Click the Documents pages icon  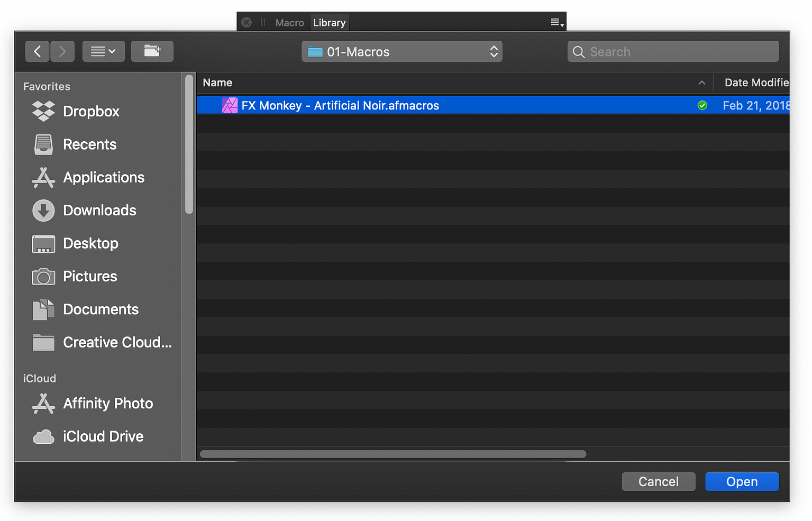[x=43, y=309]
